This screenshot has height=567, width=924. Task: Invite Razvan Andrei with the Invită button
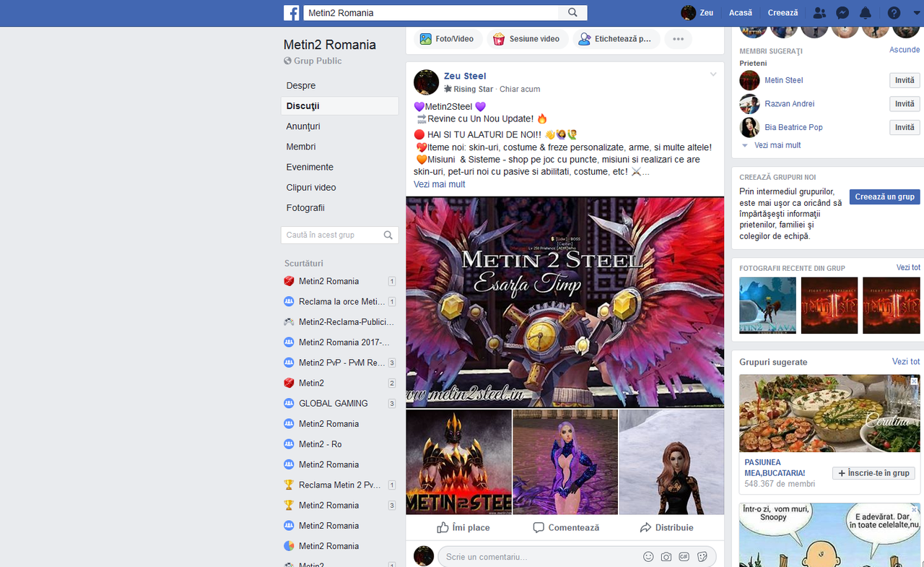point(904,103)
